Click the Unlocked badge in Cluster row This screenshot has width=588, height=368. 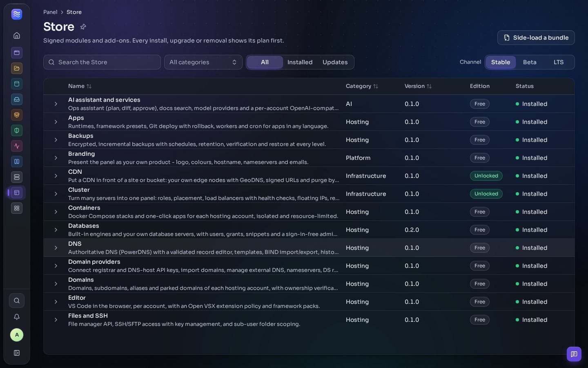pyautogui.click(x=486, y=194)
